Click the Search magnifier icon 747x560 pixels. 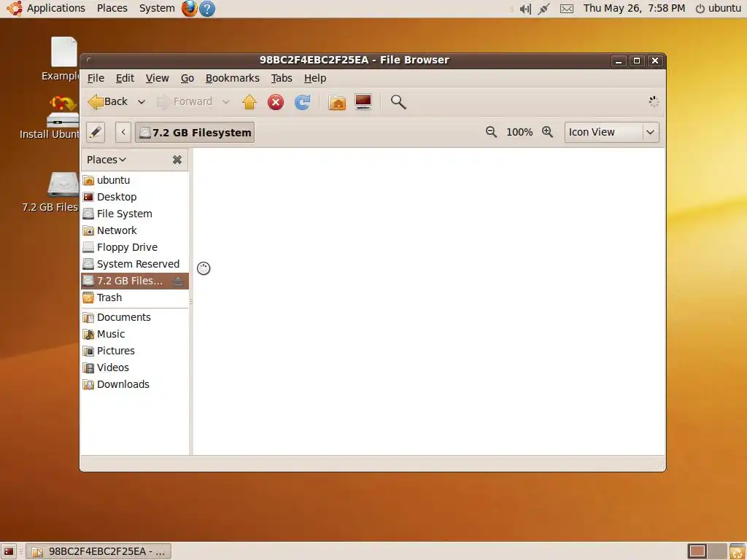click(x=398, y=102)
